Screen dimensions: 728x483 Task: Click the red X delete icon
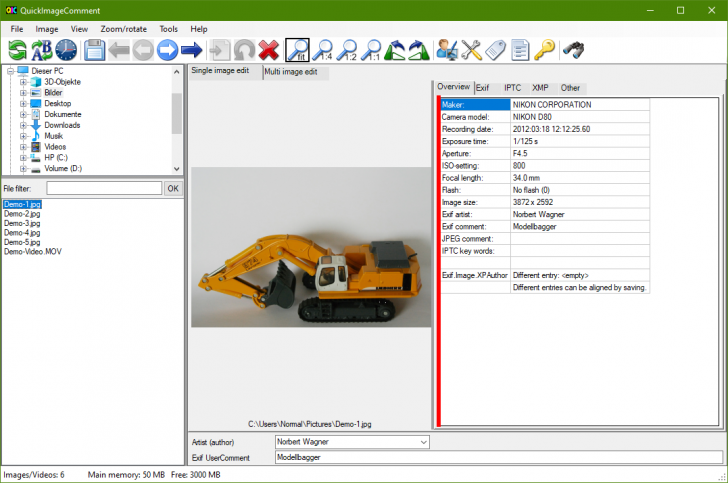[x=268, y=50]
